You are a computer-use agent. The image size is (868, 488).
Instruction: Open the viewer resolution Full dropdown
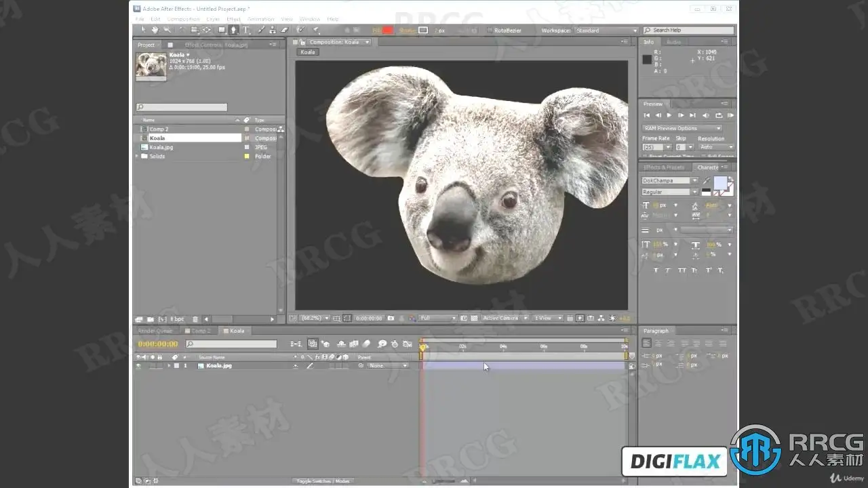point(437,318)
